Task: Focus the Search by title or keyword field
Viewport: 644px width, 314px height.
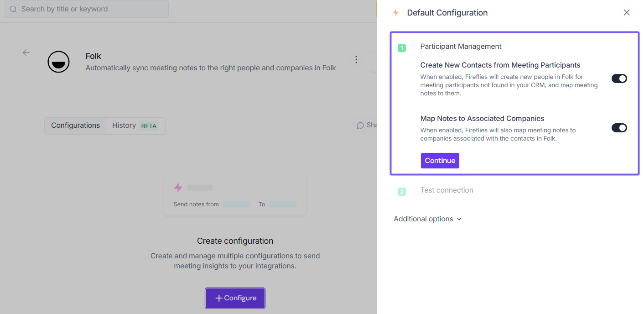Action: coord(91,9)
